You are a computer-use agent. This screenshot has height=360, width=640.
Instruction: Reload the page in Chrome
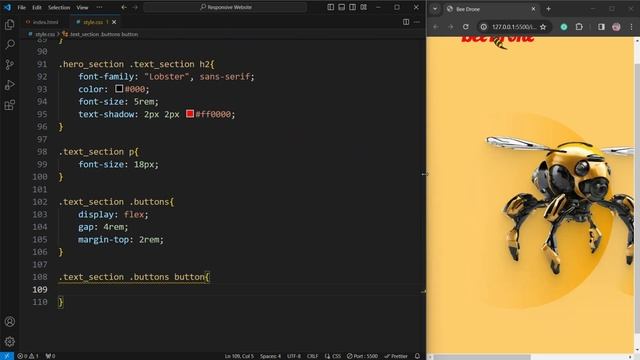(x=466, y=27)
